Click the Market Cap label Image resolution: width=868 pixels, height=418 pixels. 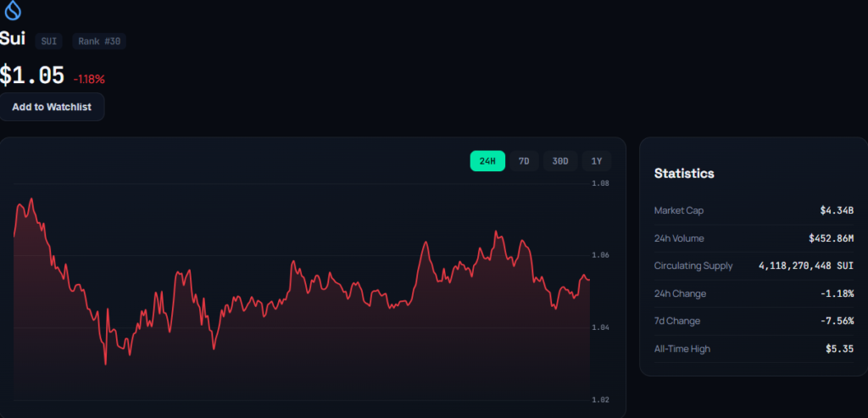pos(679,210)
